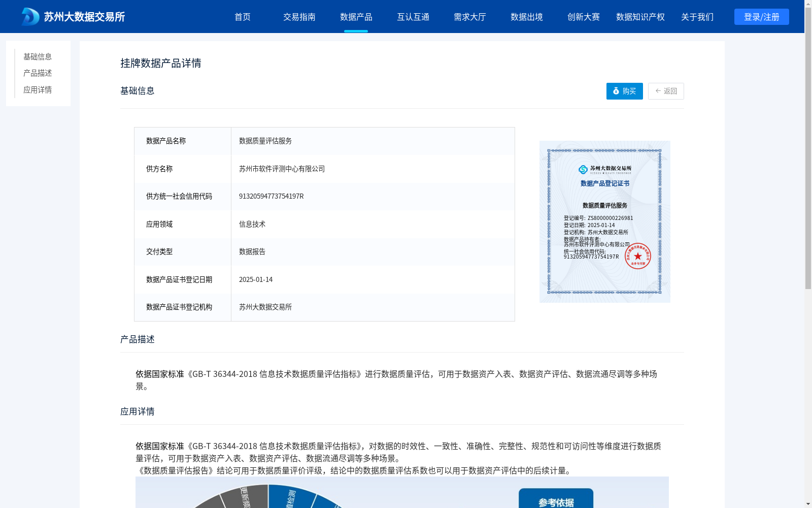This screenshot has height=508, width=812.
Task: Go to 创新大赛 page
Action: point(584,17)
